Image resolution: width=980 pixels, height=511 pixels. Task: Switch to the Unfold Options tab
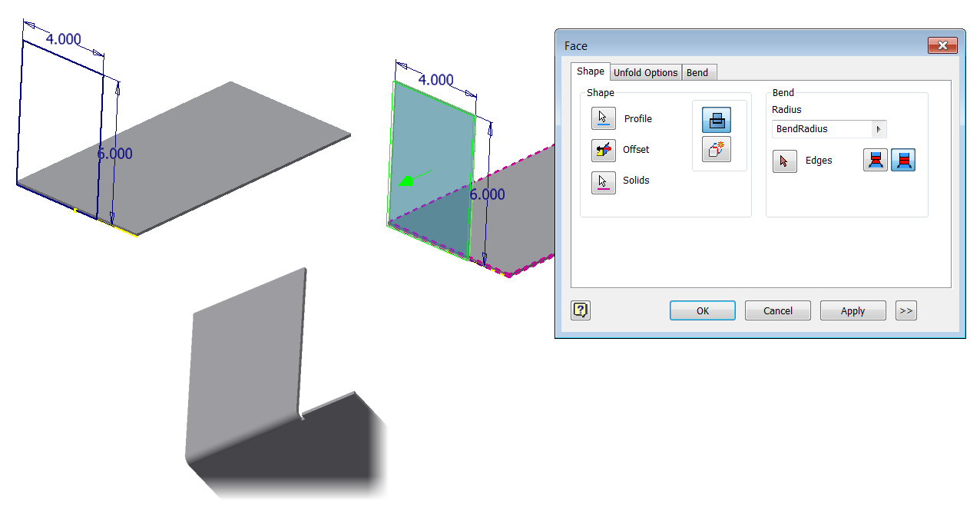click(x=645, y=71)
